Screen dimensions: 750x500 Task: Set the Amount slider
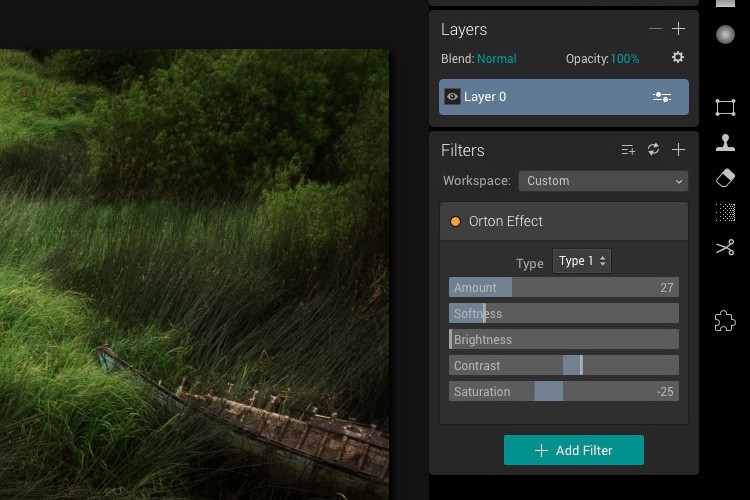click(x=563, y=288)
